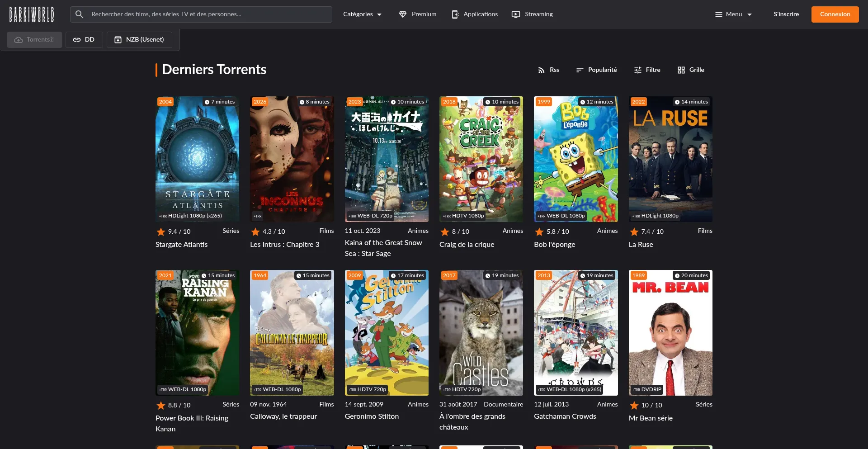This screenshot has width=868, height=449.
Task: Open the Les Intrus : Chapitre 3 link
Action: [285, 245]
